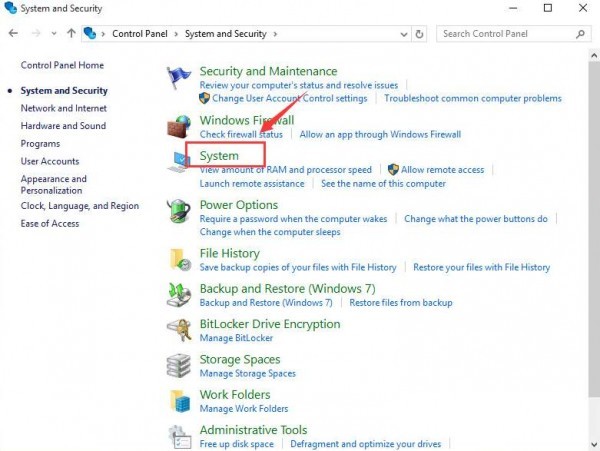Click Restore your files with File History
The width and height of the screenshot is (600, 451).
[x=481, y=267]
